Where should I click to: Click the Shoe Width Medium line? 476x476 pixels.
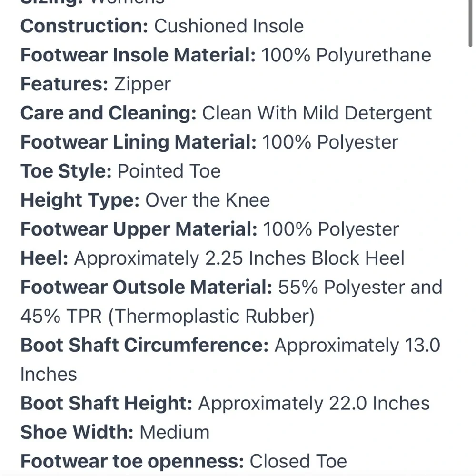pos(115,432)
